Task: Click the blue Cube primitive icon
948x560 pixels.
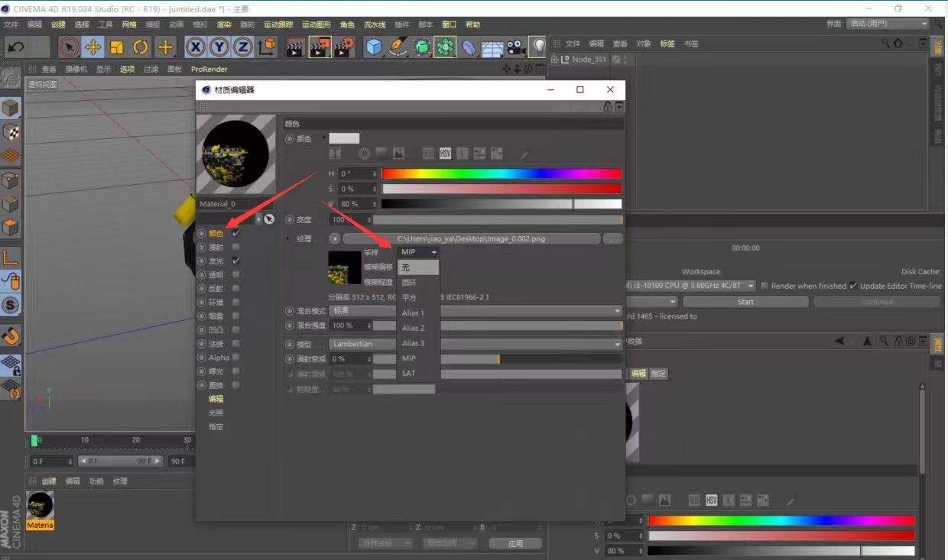Action: [x=374, y=47]
